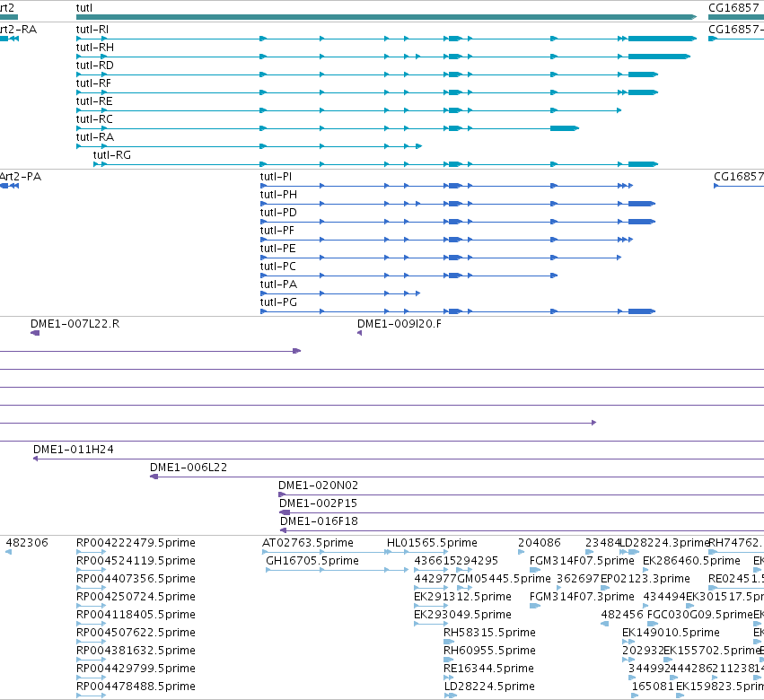Select the tutl-RA transcript label
The width and height of the screenshot is (764, 700).
[94, 137]
